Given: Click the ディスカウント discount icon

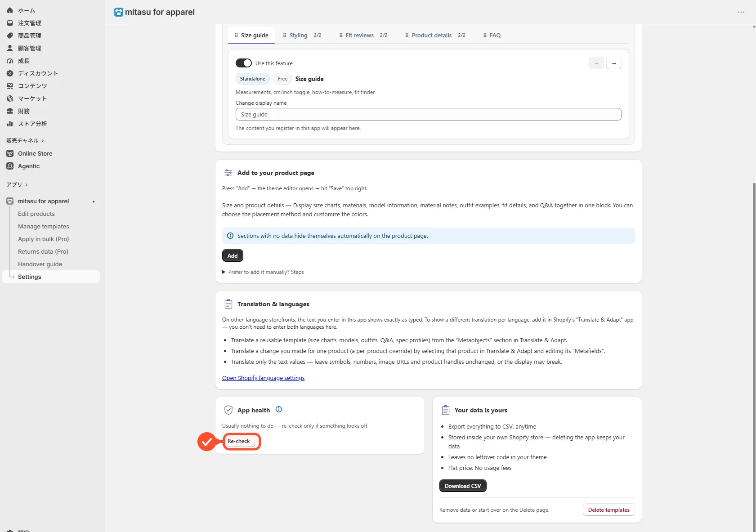Looking at the screenshot, I should point(10,73).
